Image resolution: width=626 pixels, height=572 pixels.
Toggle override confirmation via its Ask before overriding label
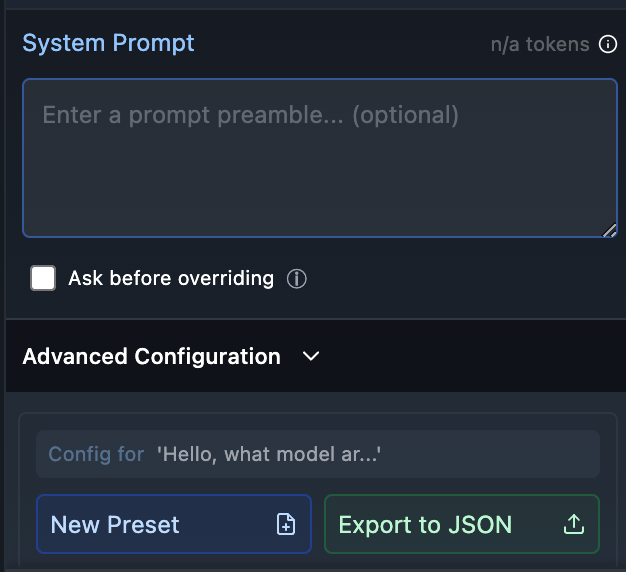171,278
